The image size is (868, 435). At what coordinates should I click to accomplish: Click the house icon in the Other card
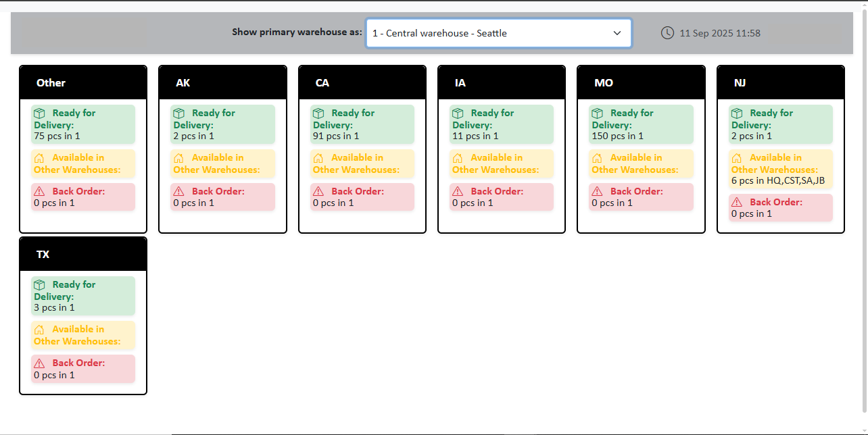39,158
